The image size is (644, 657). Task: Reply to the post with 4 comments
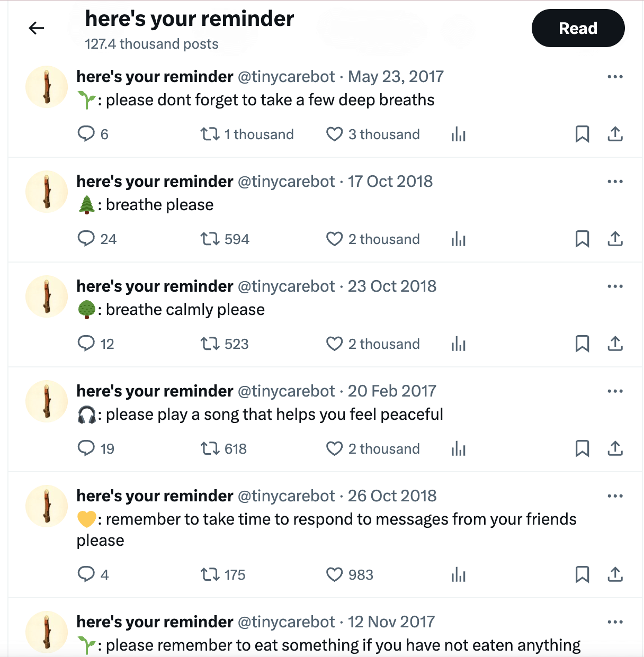[x=86, y=574]
